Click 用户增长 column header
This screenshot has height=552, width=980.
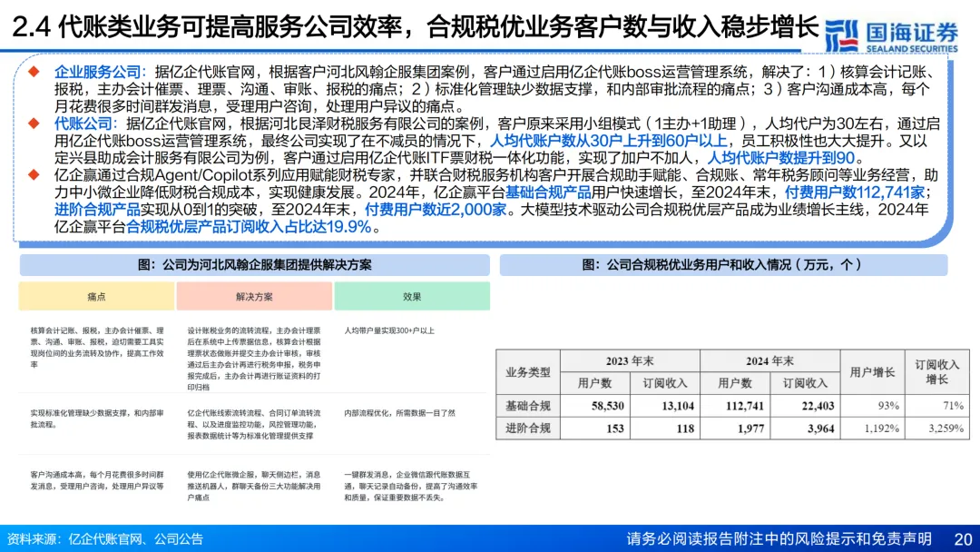873,372
